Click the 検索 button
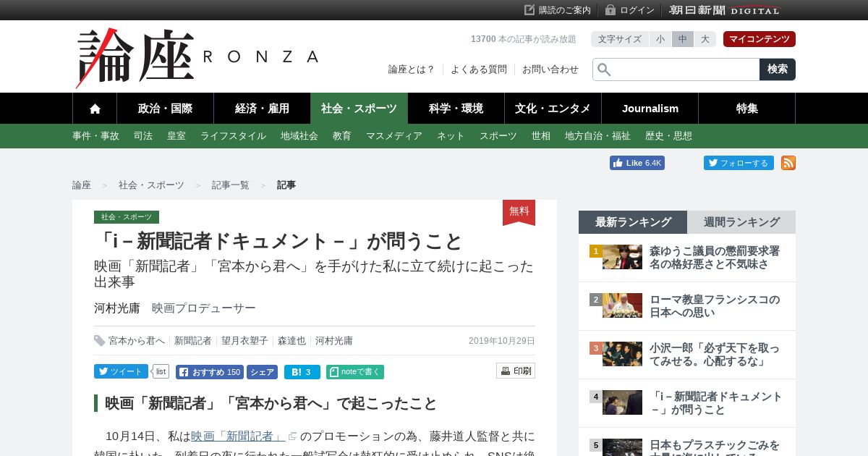The height and width of the screenshot is (456, 868). coord(778,69)
